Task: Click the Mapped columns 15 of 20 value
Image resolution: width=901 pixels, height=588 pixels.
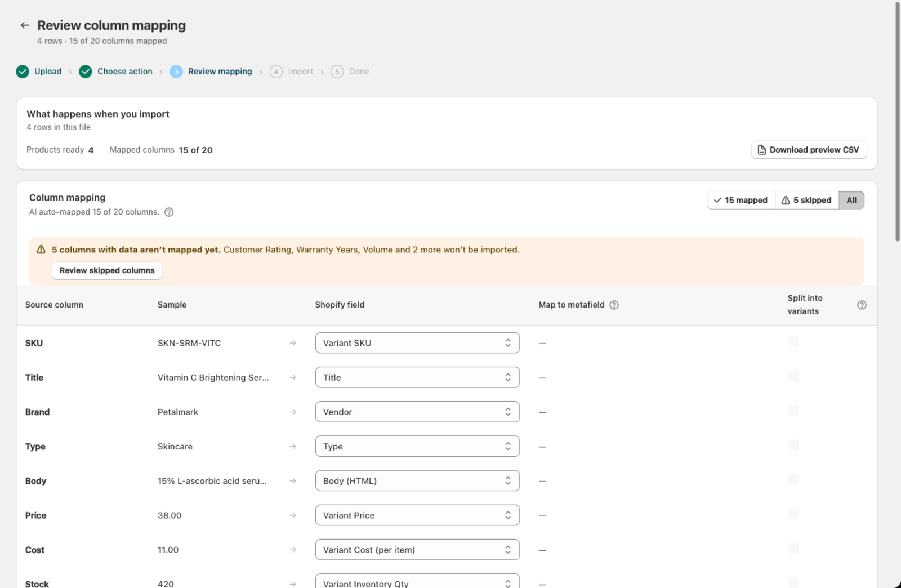Action: [195, 150]
